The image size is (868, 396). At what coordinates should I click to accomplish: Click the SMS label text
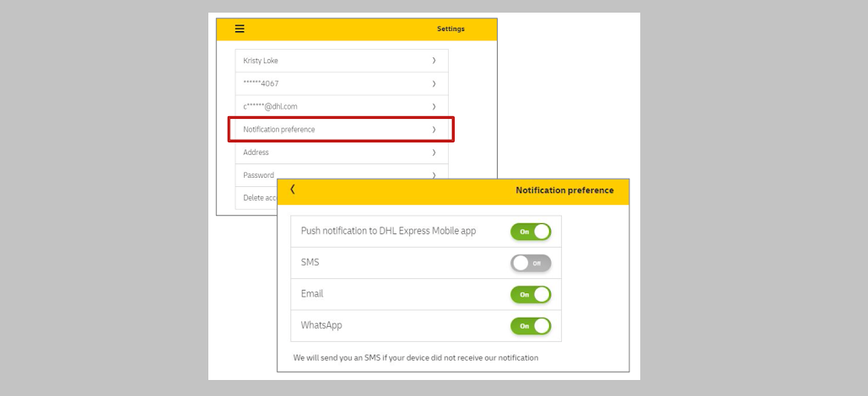tap(310, 263)
